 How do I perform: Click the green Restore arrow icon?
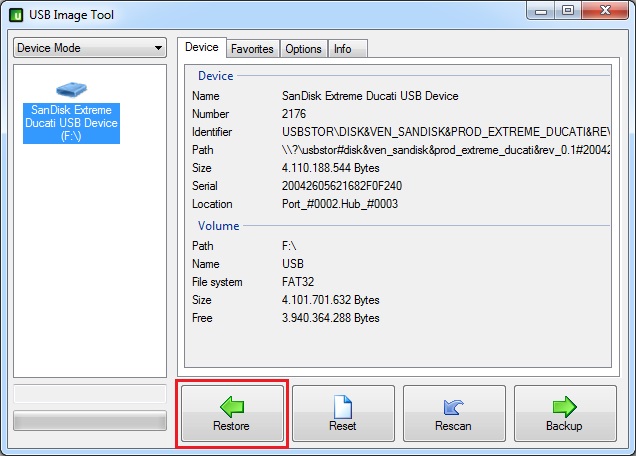pos(232,407)
